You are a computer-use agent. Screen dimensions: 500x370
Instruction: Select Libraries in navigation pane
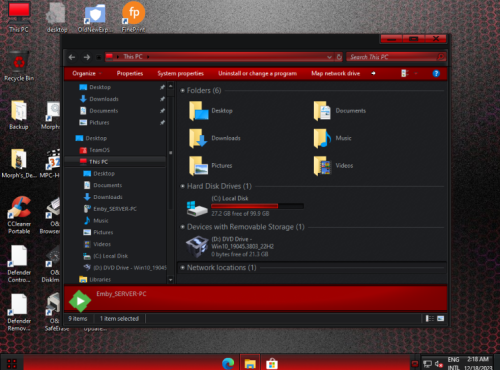coord(95,280)
